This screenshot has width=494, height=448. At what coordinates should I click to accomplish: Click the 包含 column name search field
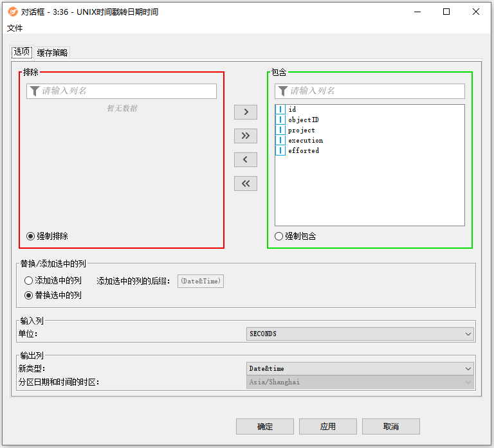point(375,91)
